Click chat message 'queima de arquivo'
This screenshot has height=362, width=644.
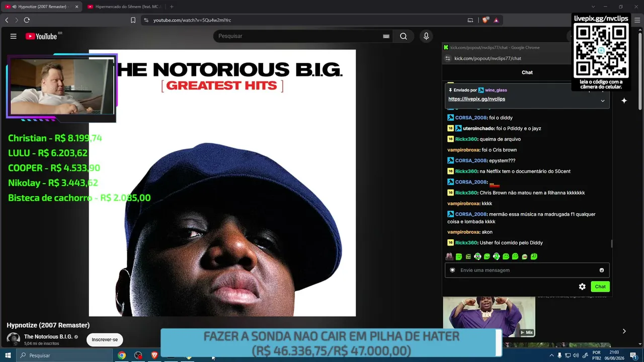(x=500, y=139)
